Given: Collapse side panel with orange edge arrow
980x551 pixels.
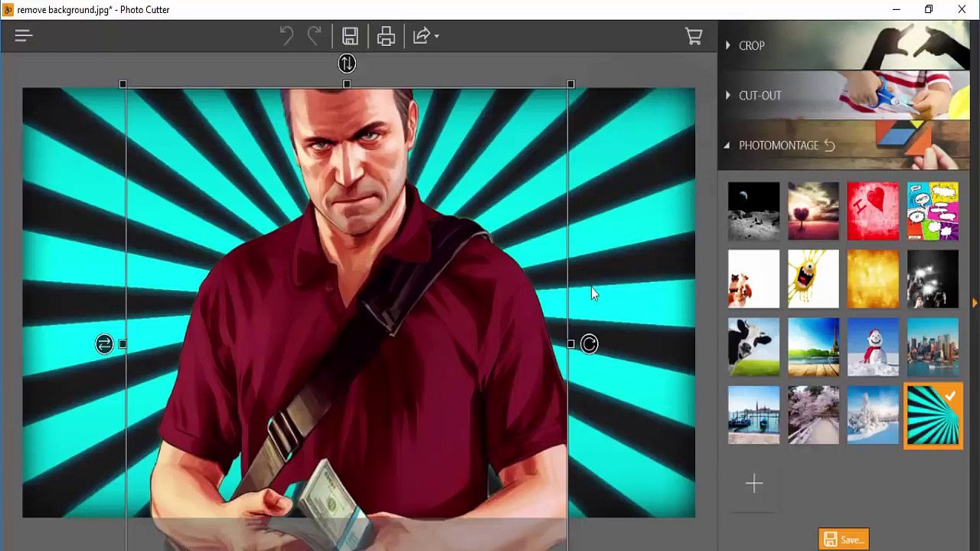Looking at the screenshot, I should [975, 304].
